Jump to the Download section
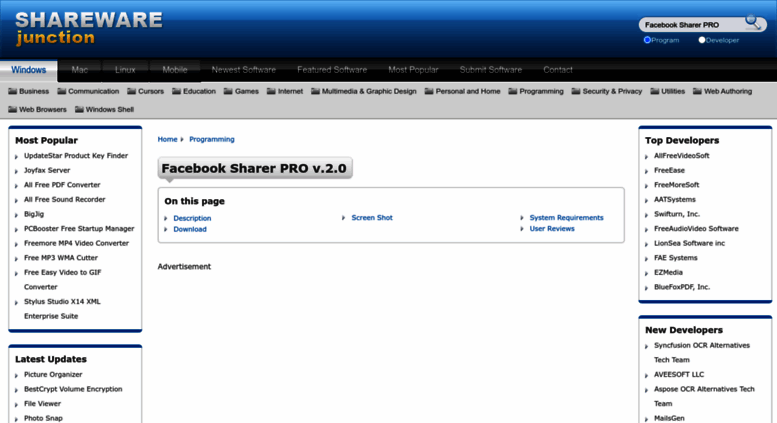 [190, 229]
